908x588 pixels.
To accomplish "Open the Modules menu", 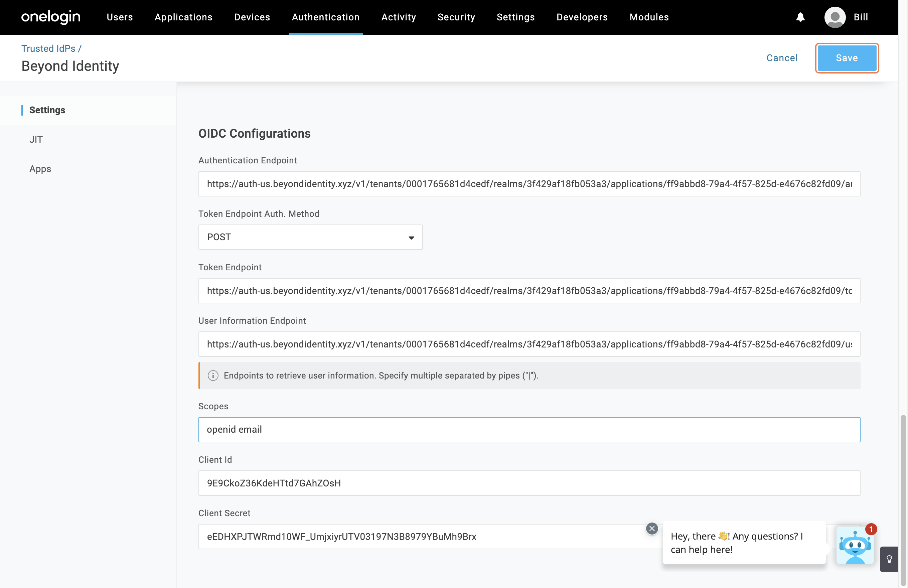I will pos(649,17).
